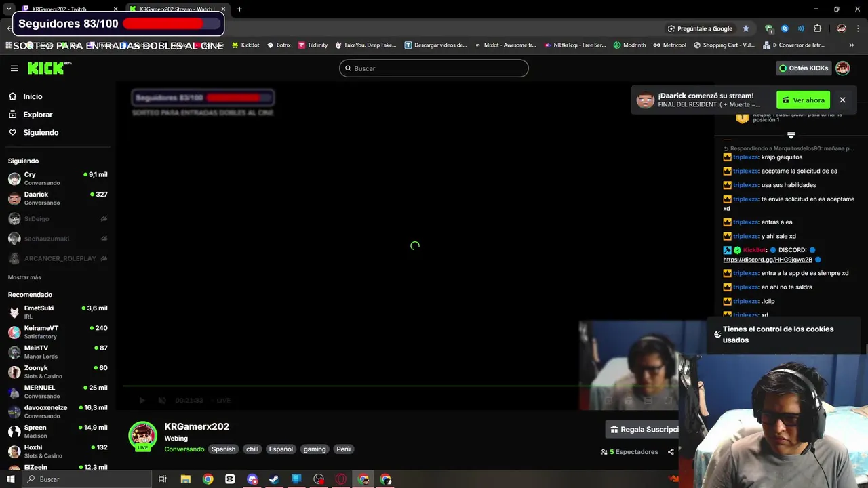Open Modrinth bookmark

click(629, 45)
